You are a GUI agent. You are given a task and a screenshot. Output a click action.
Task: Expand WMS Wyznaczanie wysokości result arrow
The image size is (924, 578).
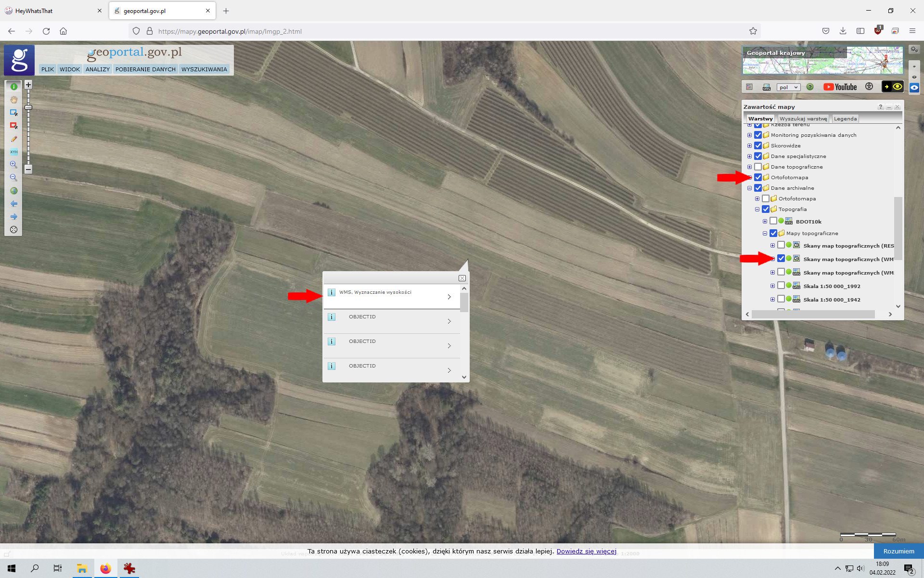pyautogui.click(x=449, y=297)
